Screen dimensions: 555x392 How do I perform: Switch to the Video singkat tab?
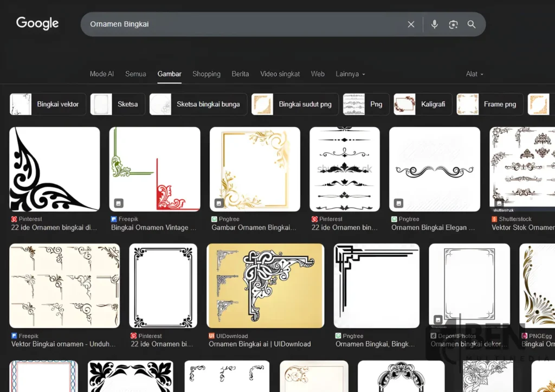pyautogui.click(x=280, y=74)
